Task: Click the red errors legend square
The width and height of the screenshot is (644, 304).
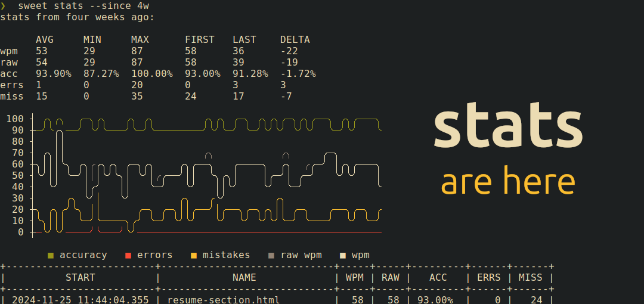Action: coord(128,256)
